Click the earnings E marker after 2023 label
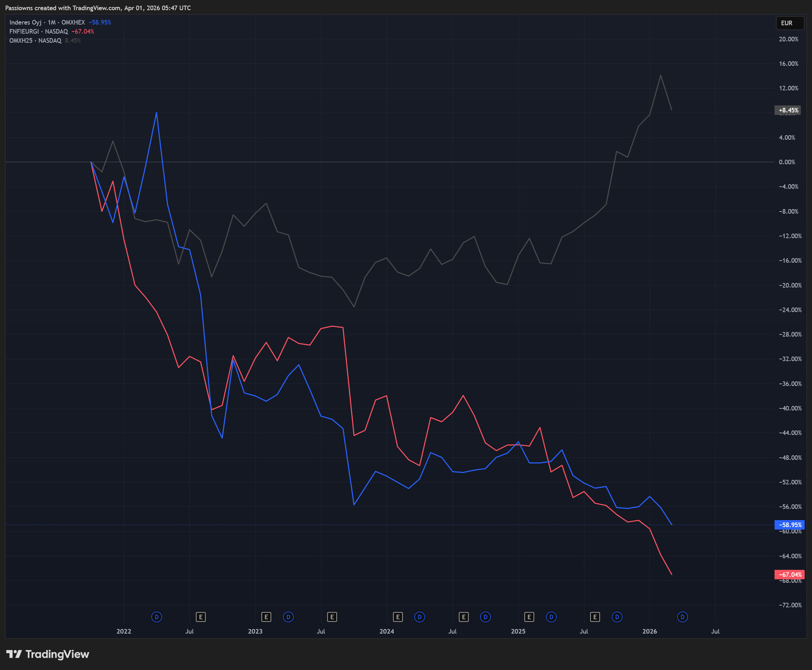The height and width of the screenshot is (670, 812). click(266, 617)
